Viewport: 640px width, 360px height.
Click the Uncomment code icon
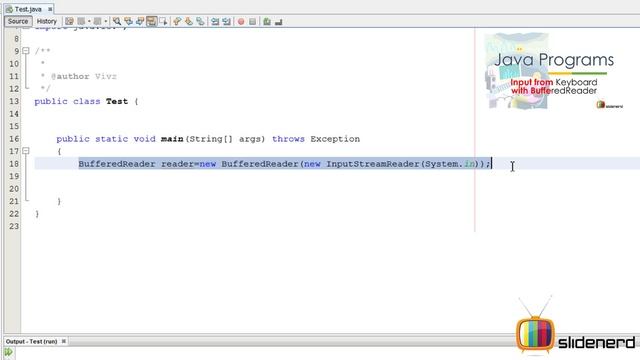(279, 22)
